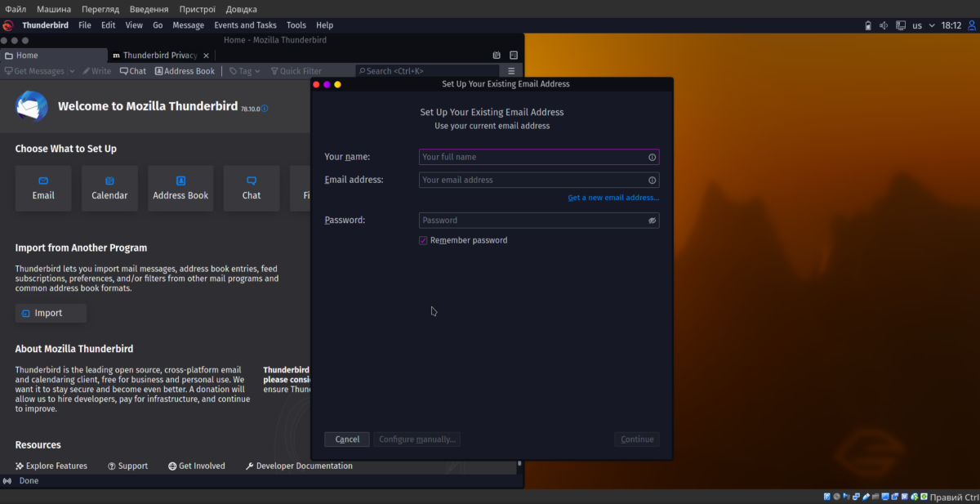This screenshot has width=980, height=504.
Task: Open the Get Involved link
Action: [197, 466]
